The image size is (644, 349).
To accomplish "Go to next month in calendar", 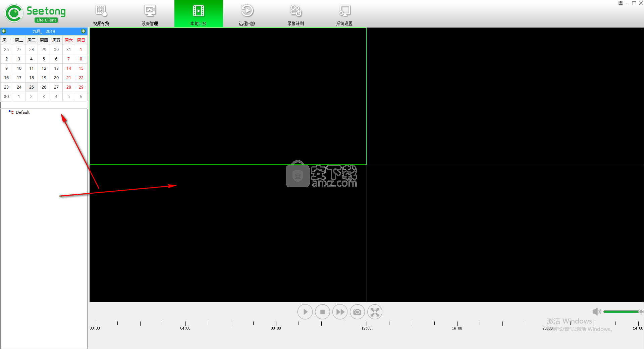I will [84, 31].
